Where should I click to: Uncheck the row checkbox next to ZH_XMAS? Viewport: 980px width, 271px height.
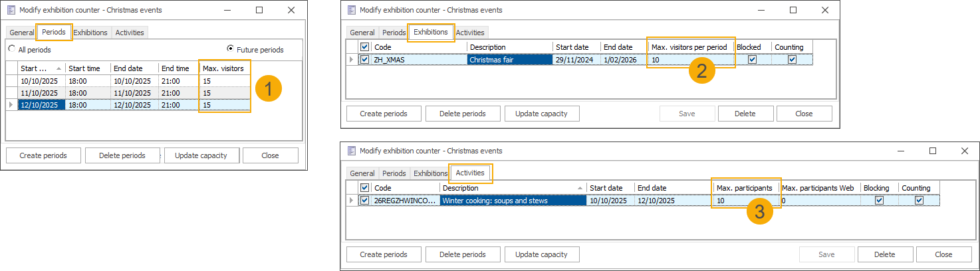click(x=364, y=60)
